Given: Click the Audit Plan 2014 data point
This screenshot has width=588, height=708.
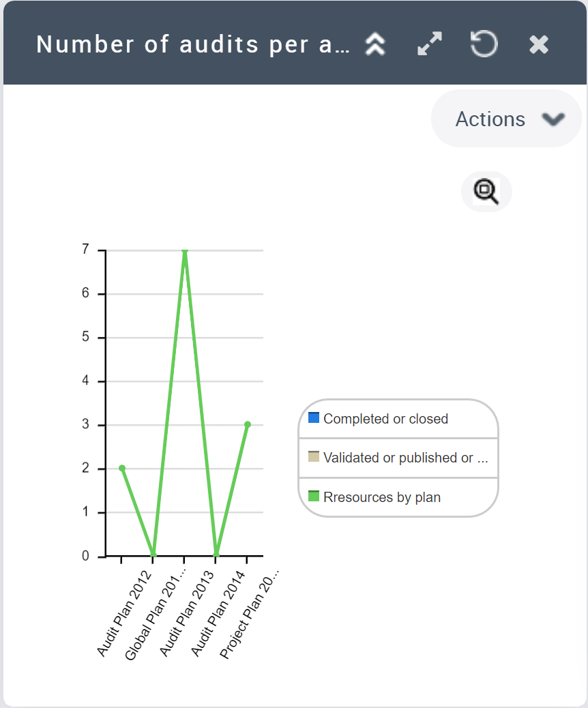Looking at the screenshot, I should pyautogui.click(x=216, y=554).
